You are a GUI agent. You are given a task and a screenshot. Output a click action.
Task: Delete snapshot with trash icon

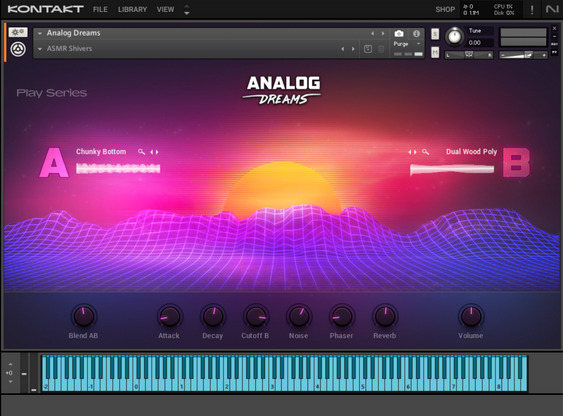pos(381,49)
